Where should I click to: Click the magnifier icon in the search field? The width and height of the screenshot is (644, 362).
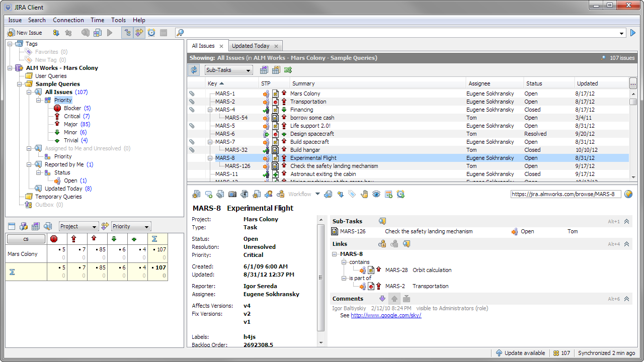pos(180,33)
